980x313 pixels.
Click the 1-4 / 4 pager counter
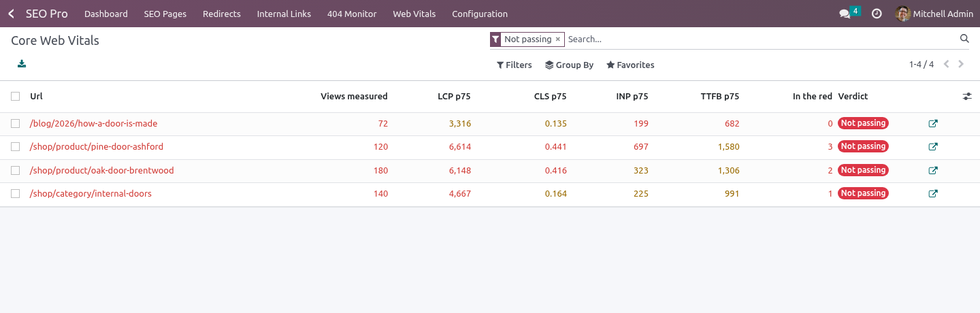pos(921,65)
